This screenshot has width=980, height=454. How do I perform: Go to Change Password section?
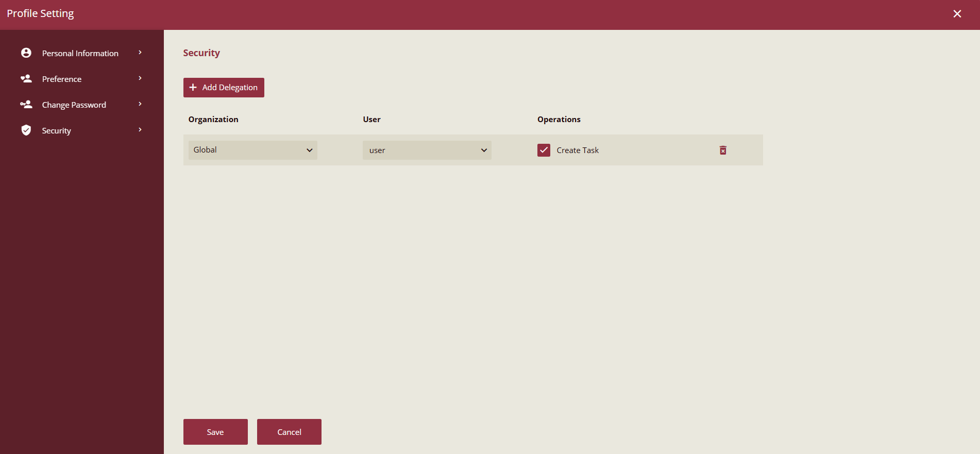[74, 105]
